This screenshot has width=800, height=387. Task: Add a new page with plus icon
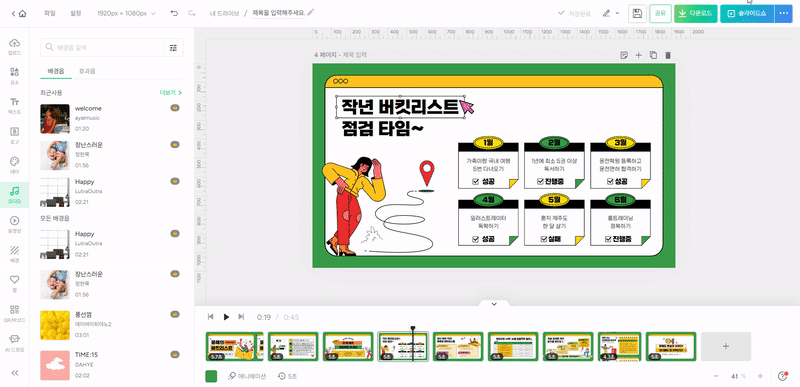click(638, 55)
